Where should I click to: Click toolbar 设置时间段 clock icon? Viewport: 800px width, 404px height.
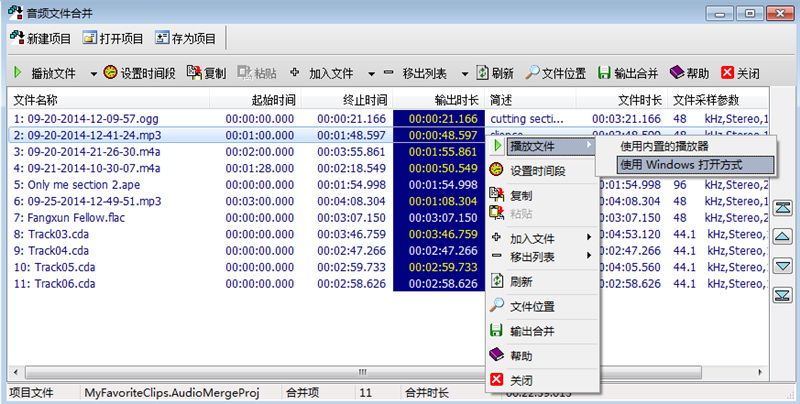110,72
